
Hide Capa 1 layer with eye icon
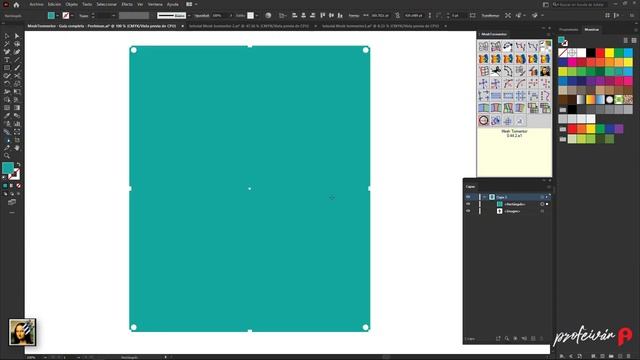coord(468,197)
